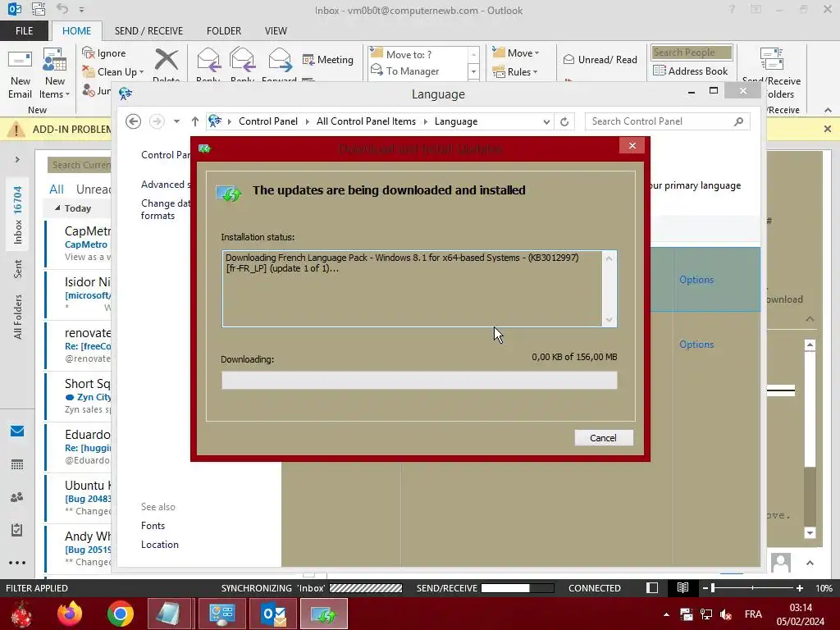Image resolution: width=840 pixels, height=630 pixels.
Task: Open the Location link under See also
Action: click(x=160, y=545)
